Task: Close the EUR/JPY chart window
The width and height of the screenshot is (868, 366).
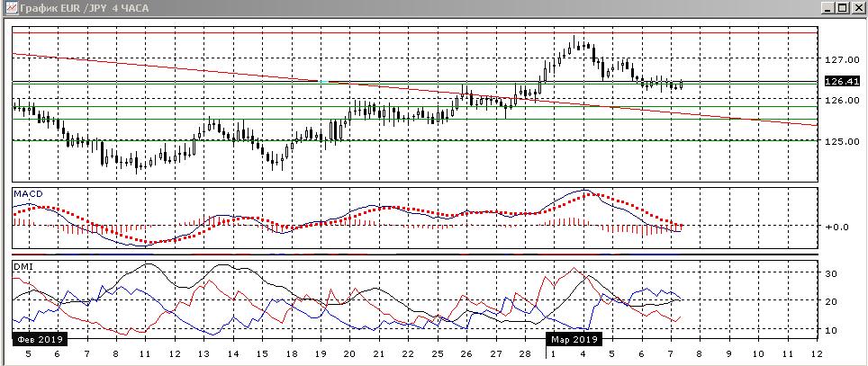Action: pyautogui.click(x=858, y=8)
